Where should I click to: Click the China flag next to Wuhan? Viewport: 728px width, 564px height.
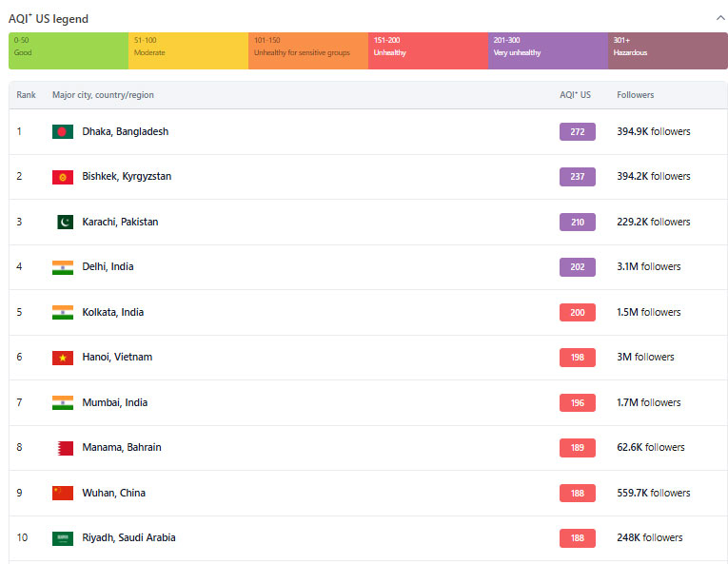63,493
